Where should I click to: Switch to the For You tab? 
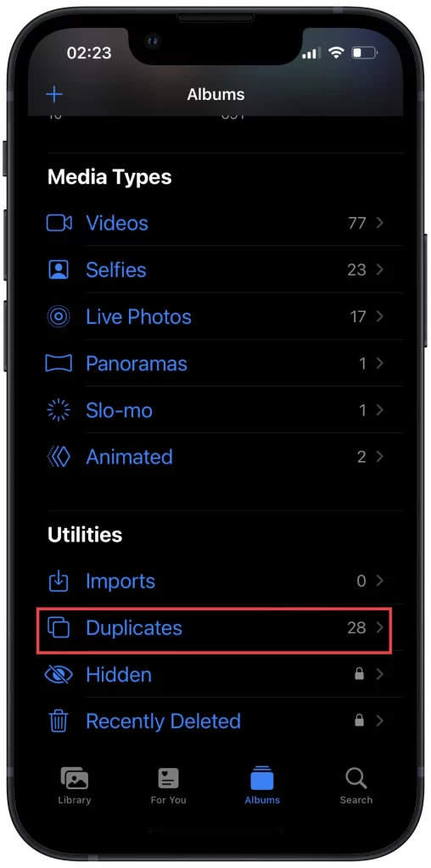[168, 785]
